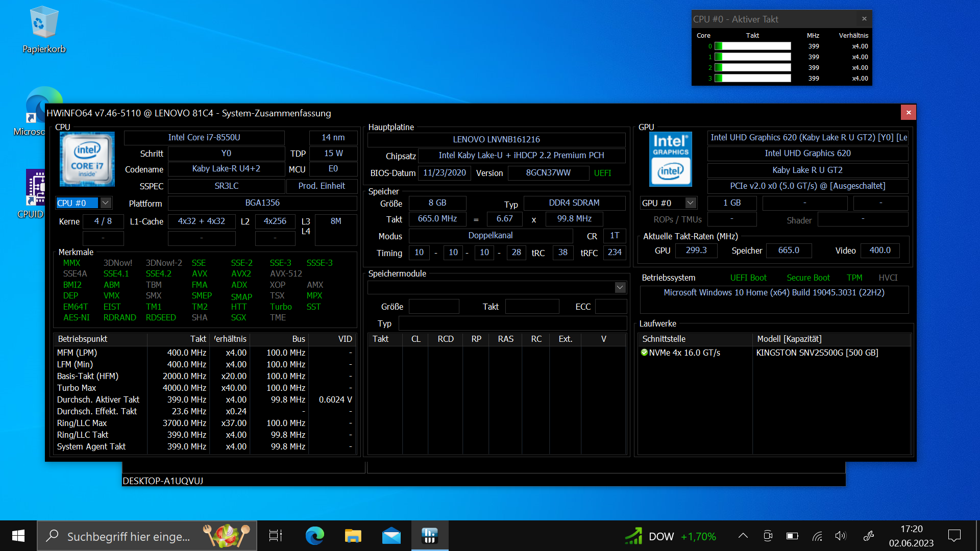Open File Explorer from the taskbar
Viewport: 980px width, 551px height.
tap(353, 536)
